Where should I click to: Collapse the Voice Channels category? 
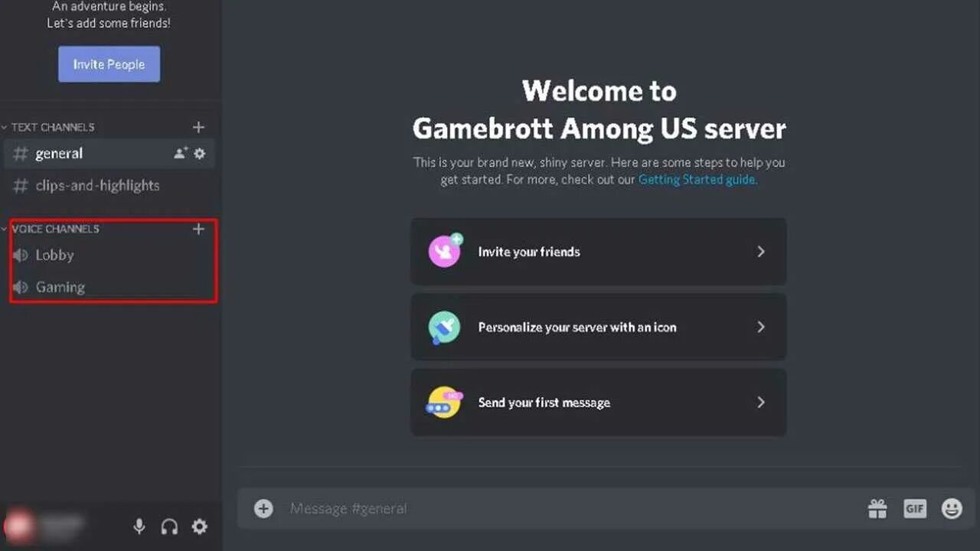52,229
